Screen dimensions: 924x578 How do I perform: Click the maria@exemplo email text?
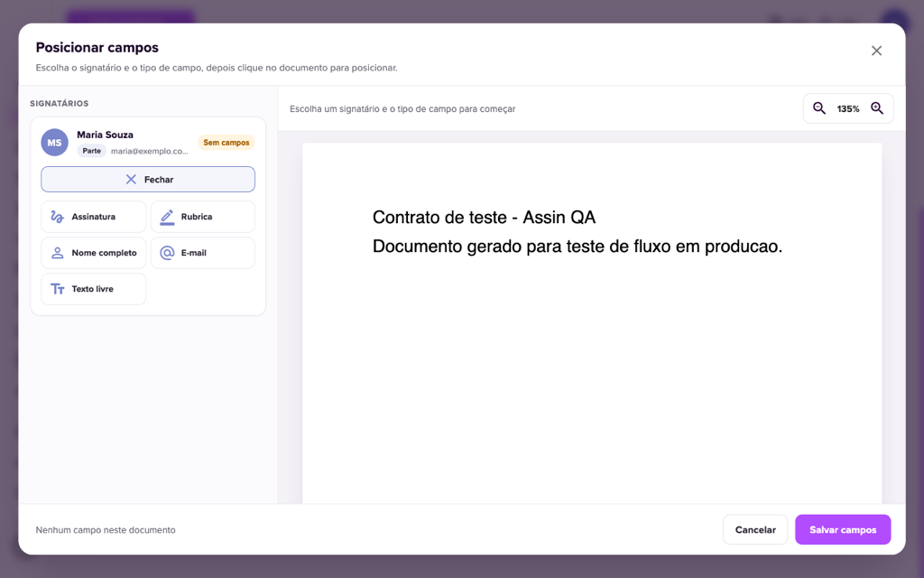(x=150, y=151)
